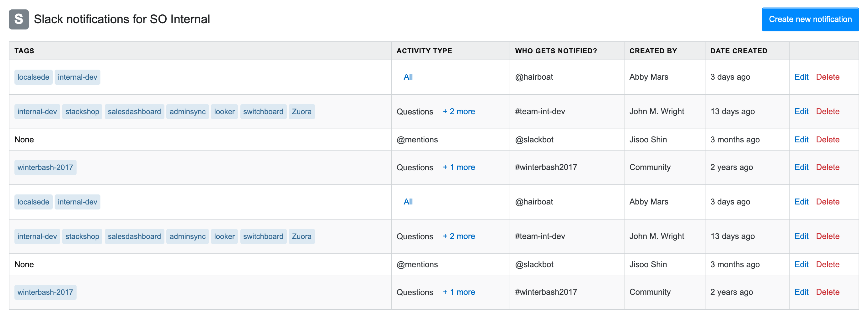868x318 pixels.
Task: Click the Date Created column header
Action: [x=739, y=51]
